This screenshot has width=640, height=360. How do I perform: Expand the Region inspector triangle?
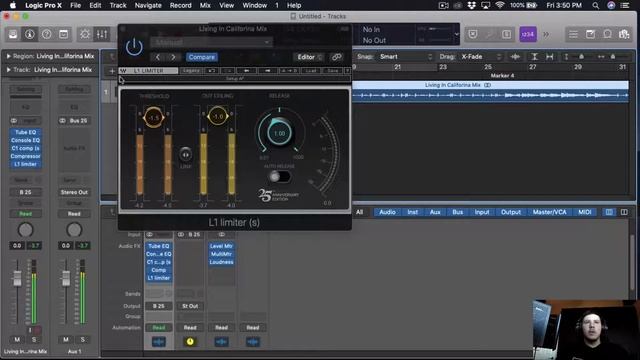tap(8, 56)
